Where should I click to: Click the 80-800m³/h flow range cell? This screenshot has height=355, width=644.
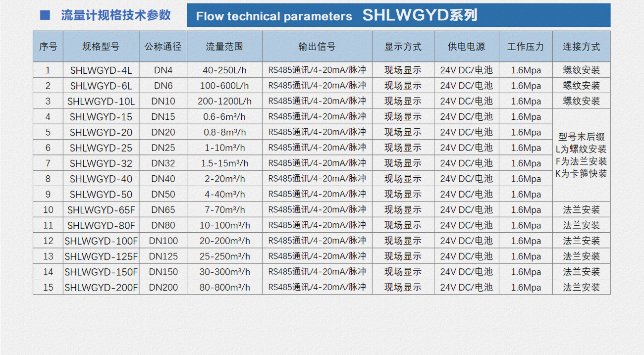(224, 287)
